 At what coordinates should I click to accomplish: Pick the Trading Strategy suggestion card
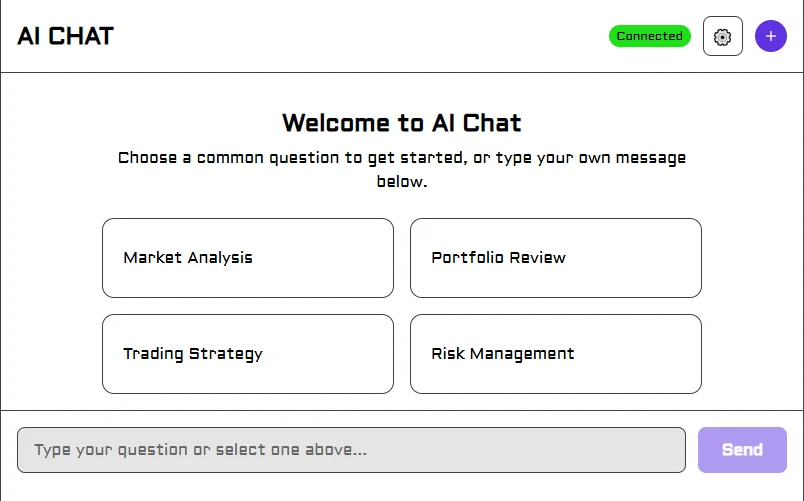[247, 354]
